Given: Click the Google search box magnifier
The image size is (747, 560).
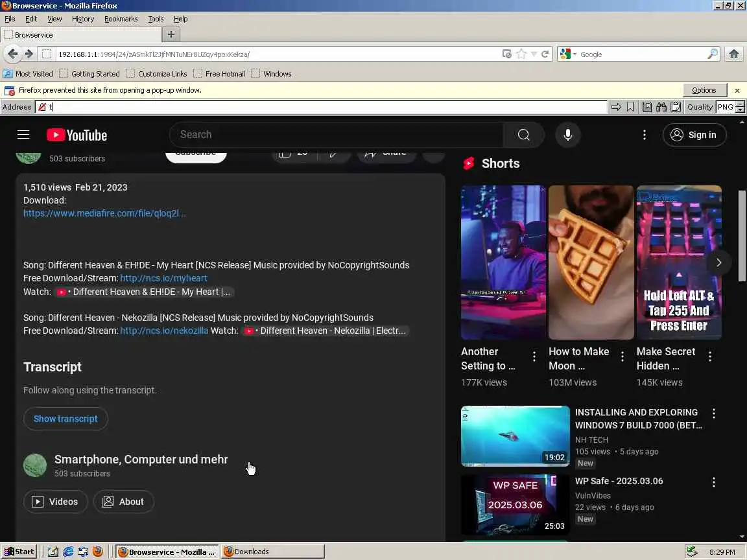Looking at the screenshot, I should (x=712, y=54).
